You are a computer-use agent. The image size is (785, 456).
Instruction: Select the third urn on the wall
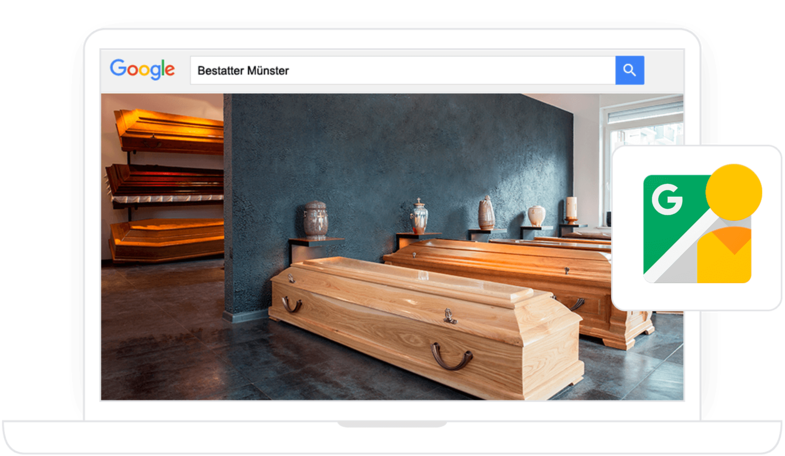(486, 212)
